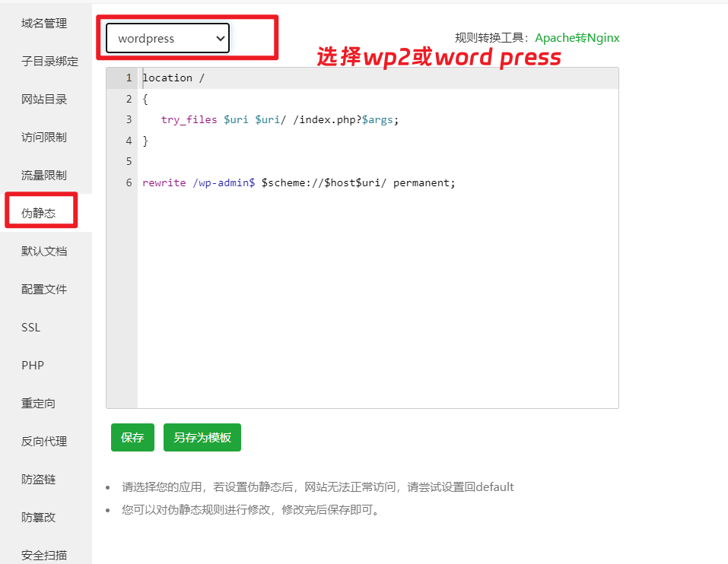
Task: Click the opening brace on line 2
Action: click(x=145, y=100)
